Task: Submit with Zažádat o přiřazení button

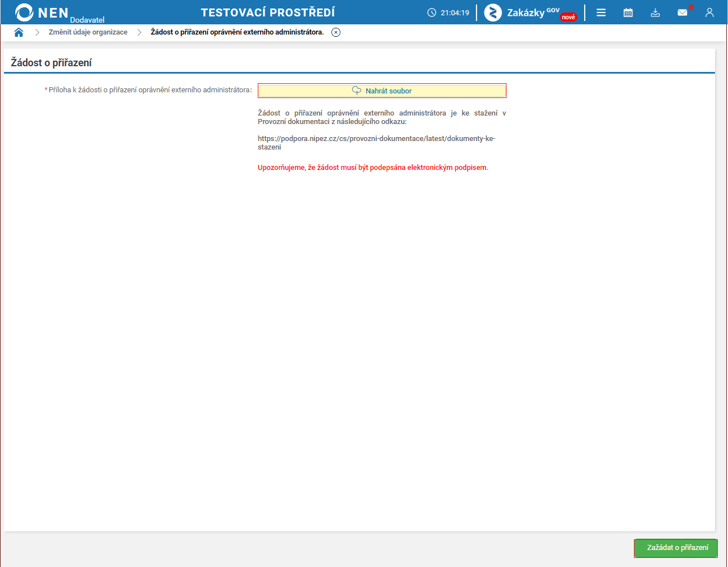Action: point(676,548)
